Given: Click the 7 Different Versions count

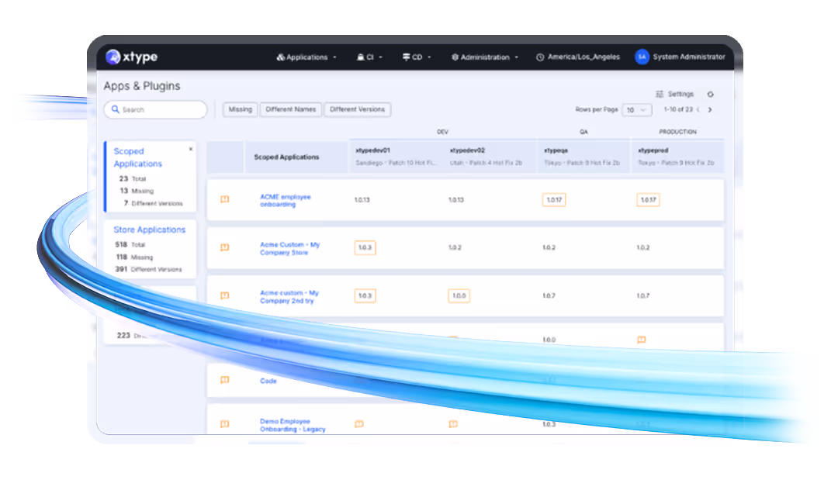Looking at the screenshot, I should (x=153, y=203).
